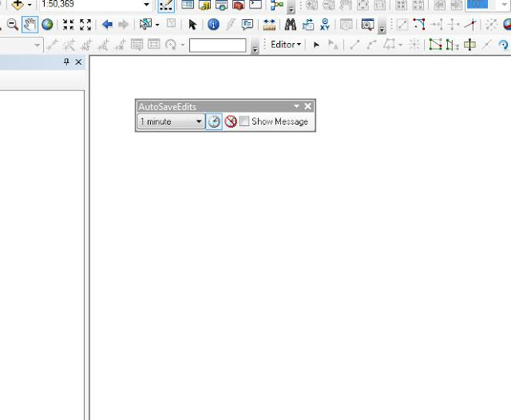Enable the Show Message checkbox
The height and width of the screenshot is (420, 511).
pos(244,121)
